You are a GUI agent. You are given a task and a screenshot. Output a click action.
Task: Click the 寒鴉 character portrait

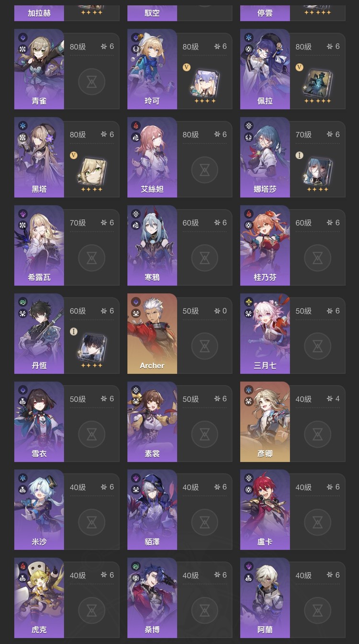(x=152, y=245)
